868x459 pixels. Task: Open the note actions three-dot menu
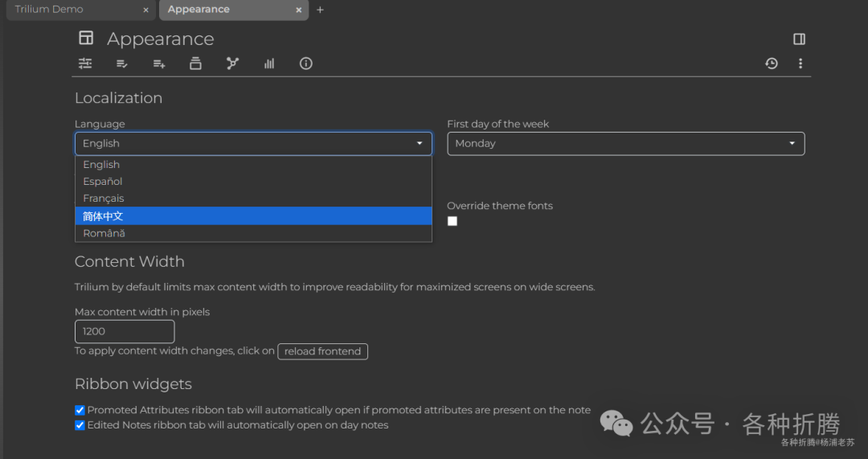800,64
